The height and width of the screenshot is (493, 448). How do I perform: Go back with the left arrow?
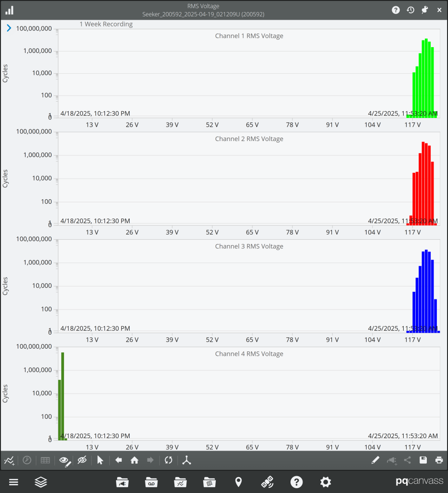click(119, 460)
